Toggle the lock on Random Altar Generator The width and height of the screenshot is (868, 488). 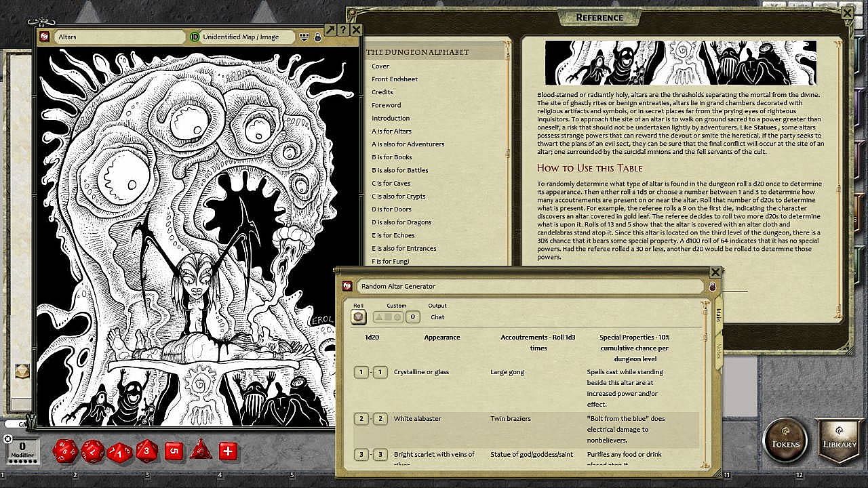pos(712,287)
